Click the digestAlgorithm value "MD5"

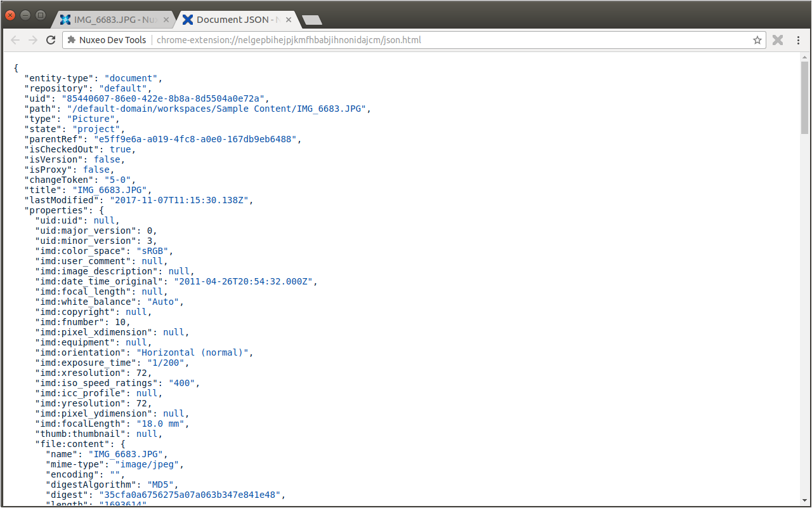[x=160, y=485]
